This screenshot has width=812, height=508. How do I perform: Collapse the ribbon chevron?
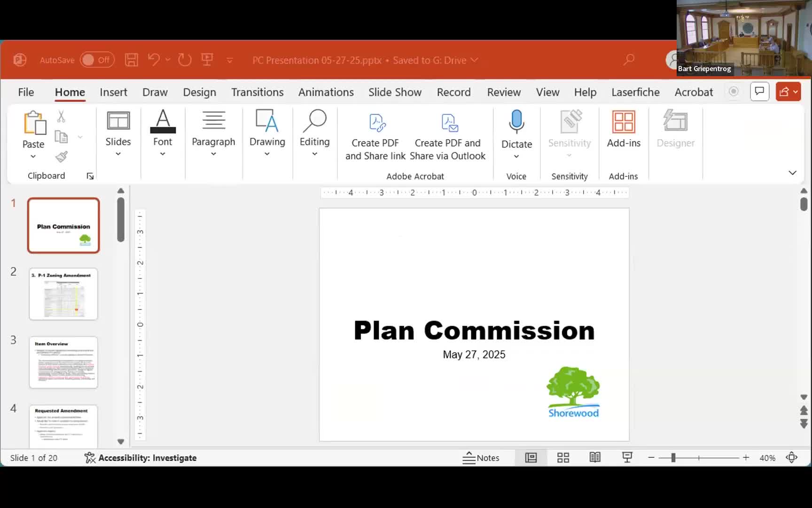792,173
